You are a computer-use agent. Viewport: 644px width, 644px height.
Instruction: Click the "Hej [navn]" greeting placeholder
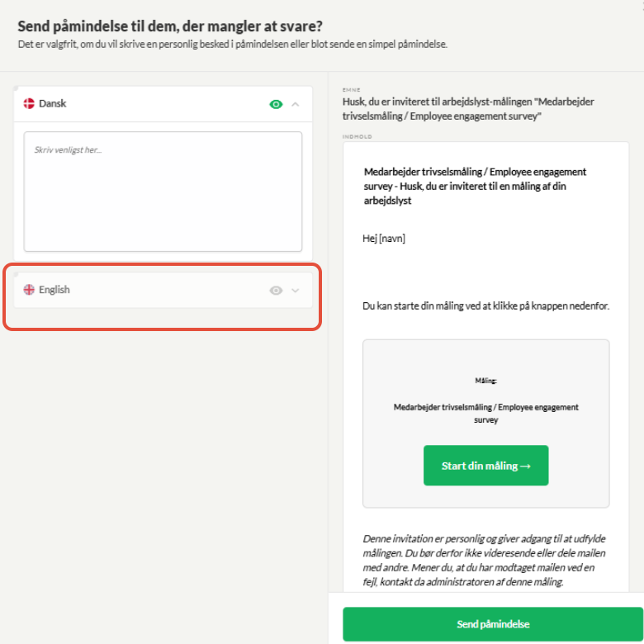tap(384, 239)
